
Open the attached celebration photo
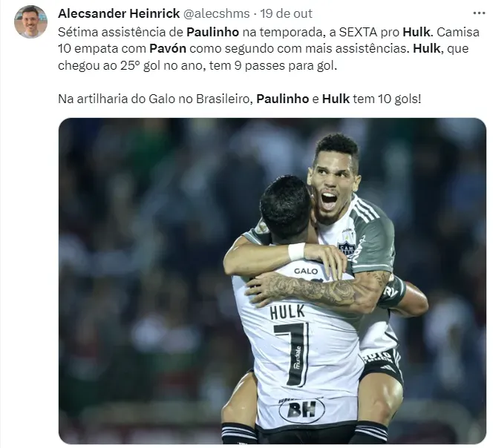pyautogui.click(x=272, y=281)
